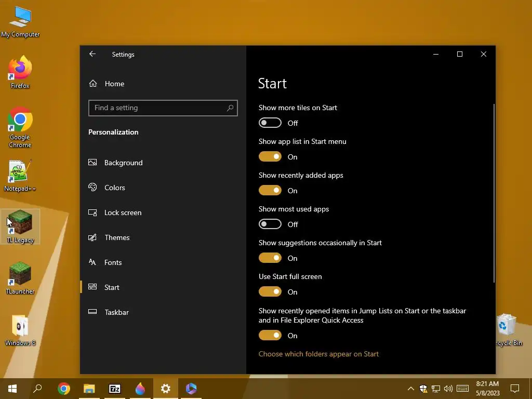
Task: Select Windows 8 folder on desktop
Action: [20, 330]
